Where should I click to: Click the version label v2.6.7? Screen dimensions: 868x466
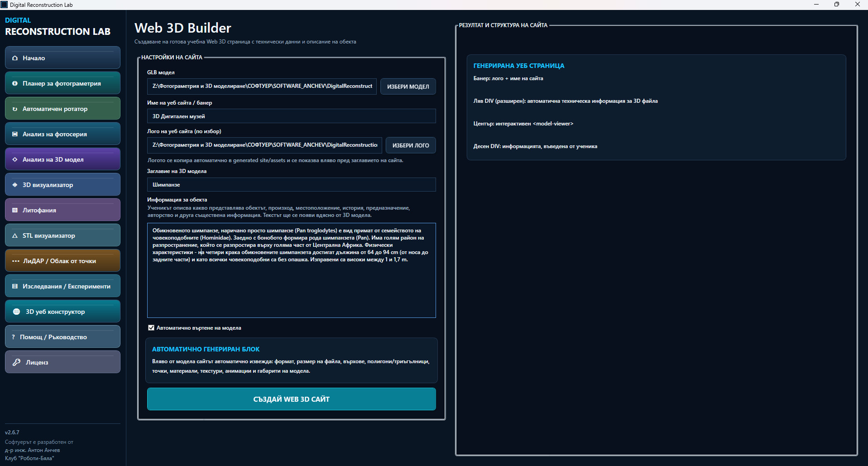pyautogui.click(x=12, y=432)
